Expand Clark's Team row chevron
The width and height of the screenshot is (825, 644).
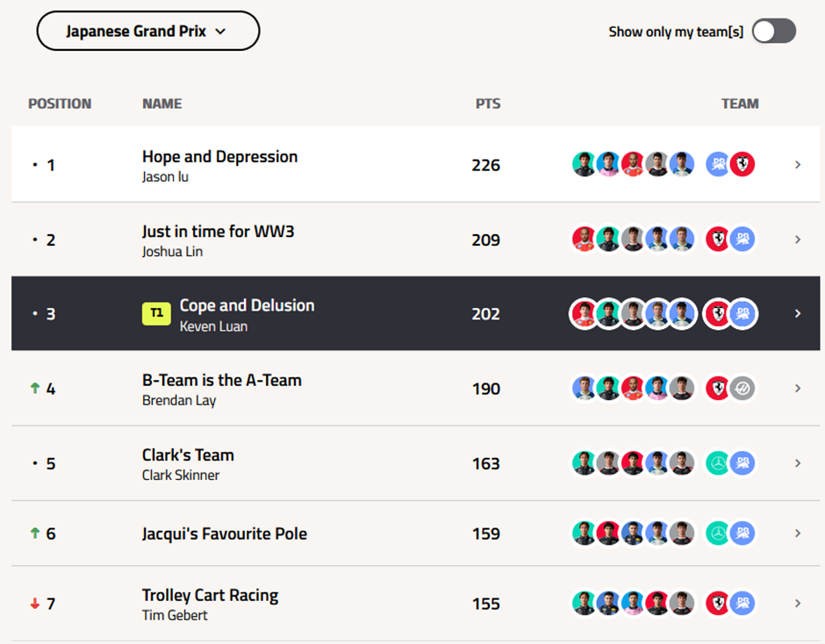(x=797, y=463)
